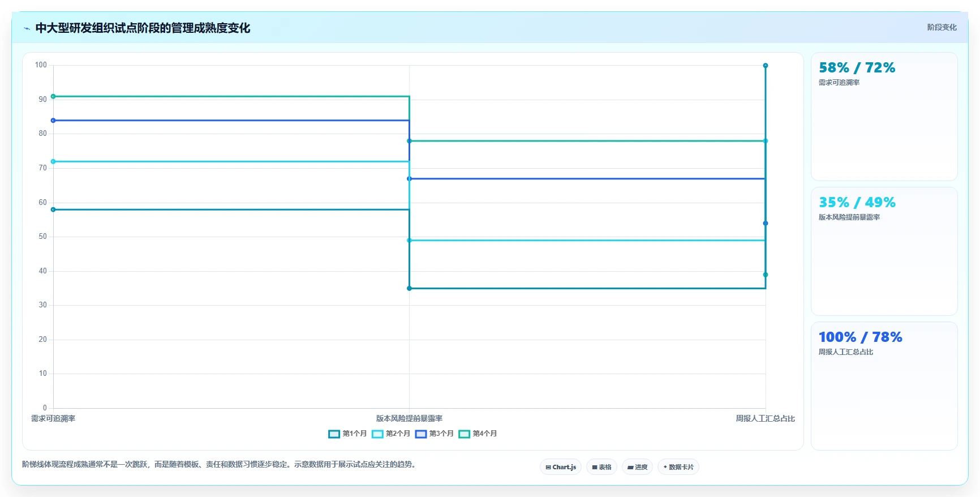
Task: Click the 进度 chip
Action: [x=637, y=467]
